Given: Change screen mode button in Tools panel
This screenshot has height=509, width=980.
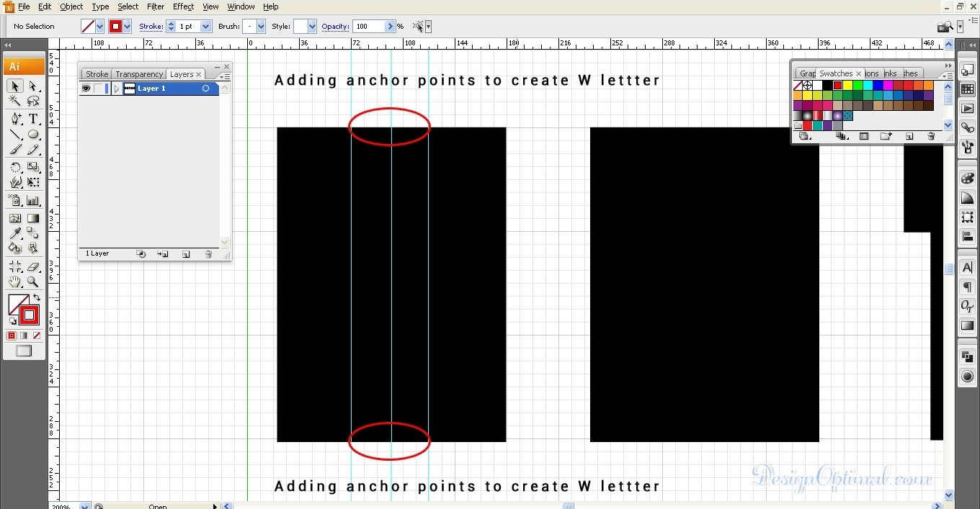Looking at the screenshot, I should [x=24, y=351].
